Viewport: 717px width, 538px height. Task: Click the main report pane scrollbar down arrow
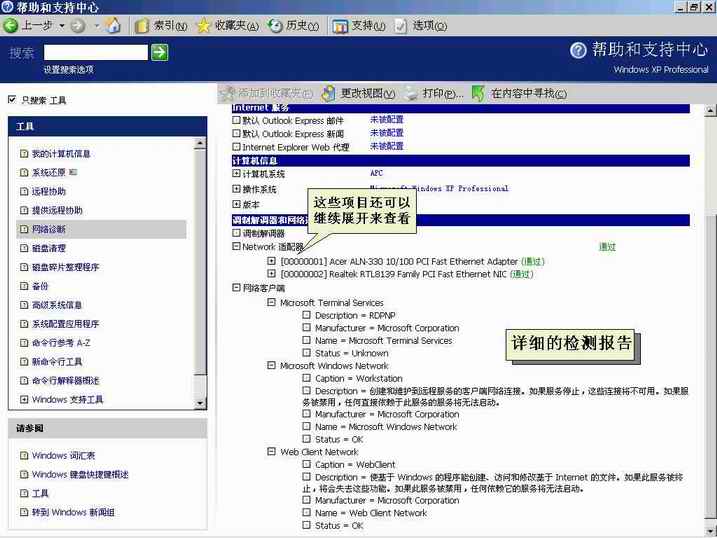710,530
